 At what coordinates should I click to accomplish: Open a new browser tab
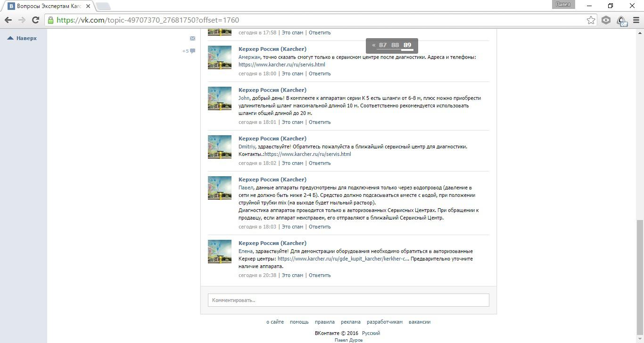(x=103, y=6)
